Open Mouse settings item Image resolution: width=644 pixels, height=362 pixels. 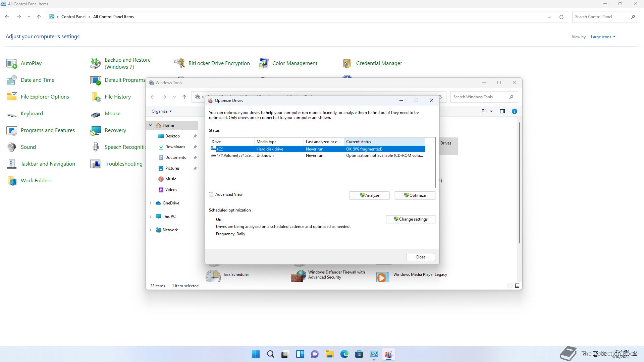[x=105, y=114]
